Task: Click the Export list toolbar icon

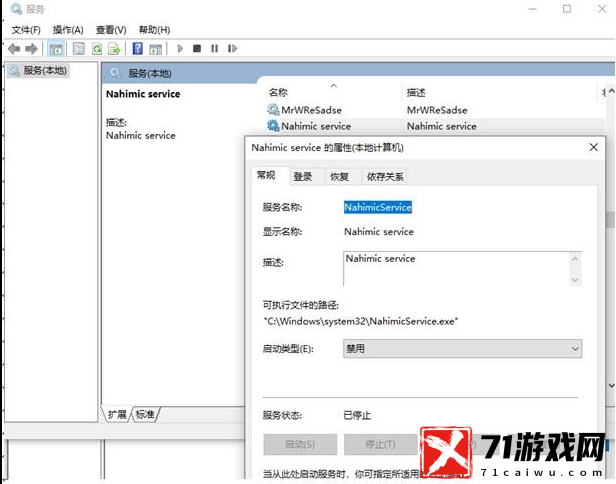Action: click(114, 49)
